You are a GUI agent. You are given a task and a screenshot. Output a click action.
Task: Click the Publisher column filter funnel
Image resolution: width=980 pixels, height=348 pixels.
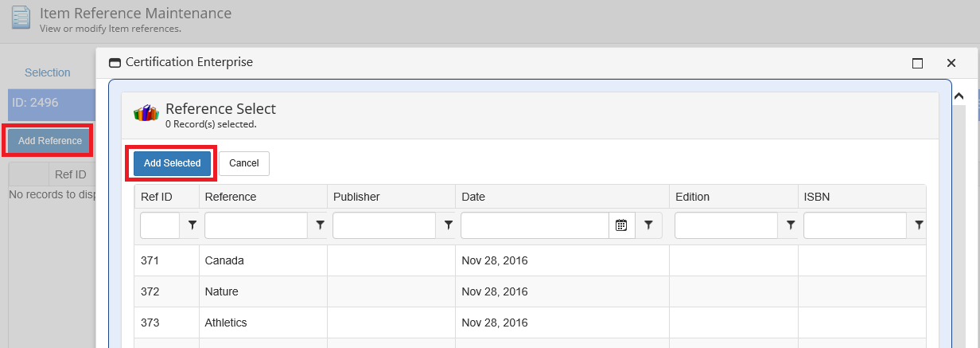(448, 226)
